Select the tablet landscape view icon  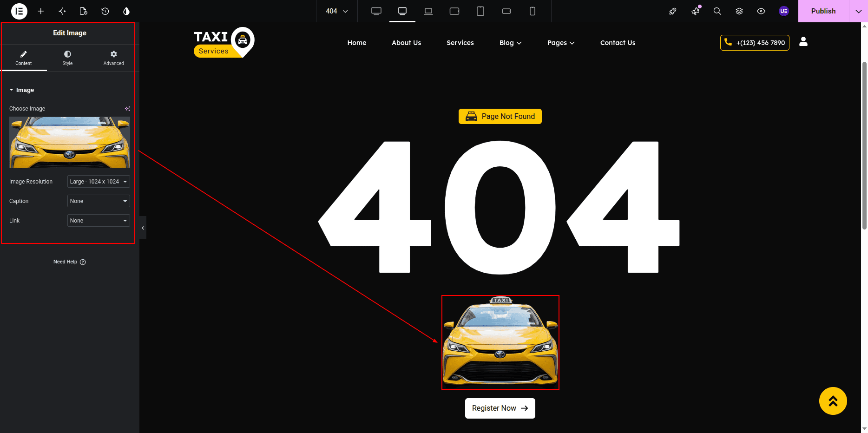[x=454, y=11]
